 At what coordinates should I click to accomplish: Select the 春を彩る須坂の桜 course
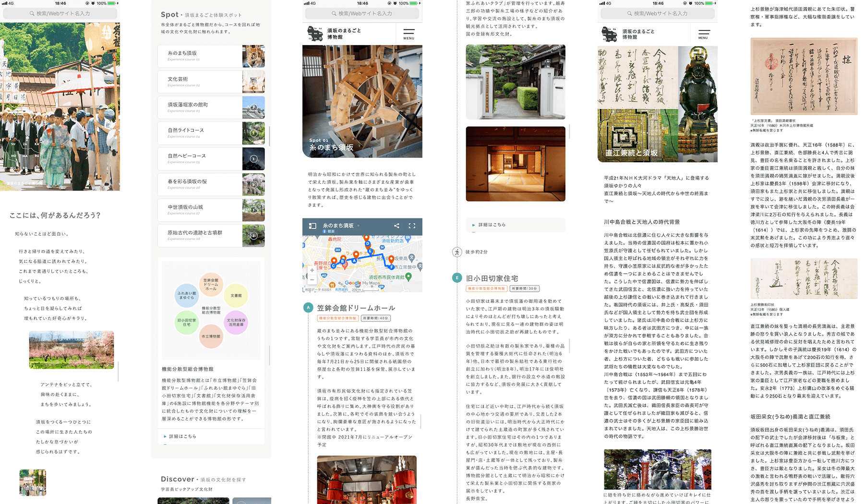(211, 184)
